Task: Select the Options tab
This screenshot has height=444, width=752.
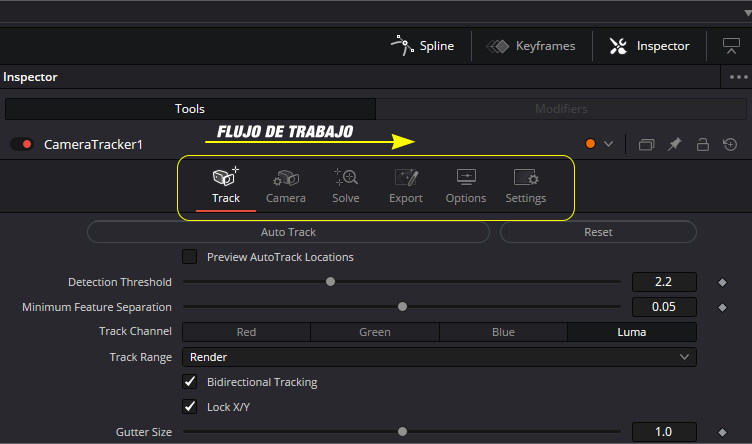Action: pyautogui.click(x=466, y=186)
